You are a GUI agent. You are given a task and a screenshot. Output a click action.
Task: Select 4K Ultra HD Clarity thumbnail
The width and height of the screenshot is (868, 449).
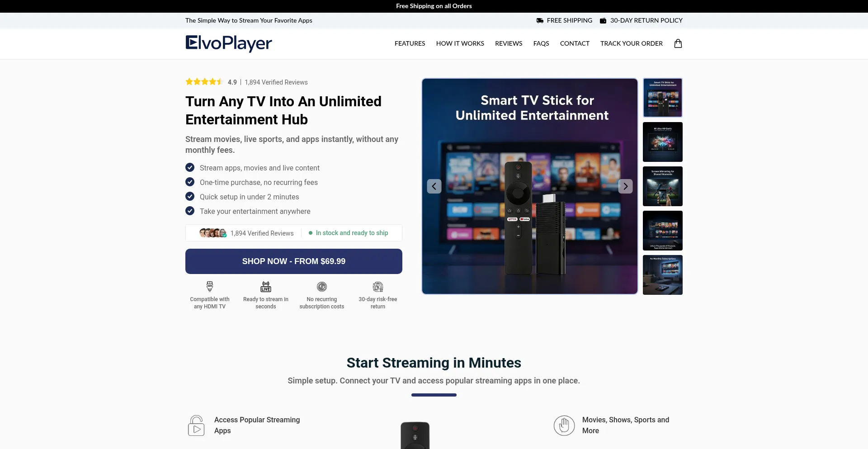(x=663, y=142)
